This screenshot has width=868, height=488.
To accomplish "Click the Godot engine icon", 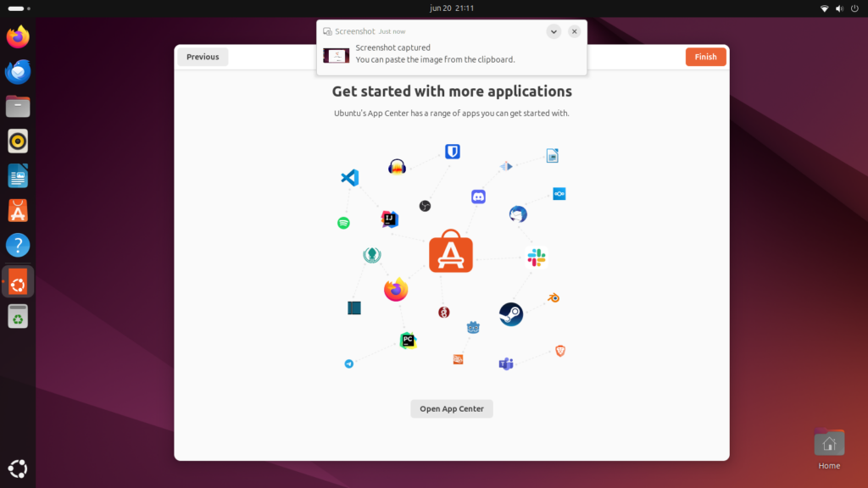I will (x=473, y=328).
